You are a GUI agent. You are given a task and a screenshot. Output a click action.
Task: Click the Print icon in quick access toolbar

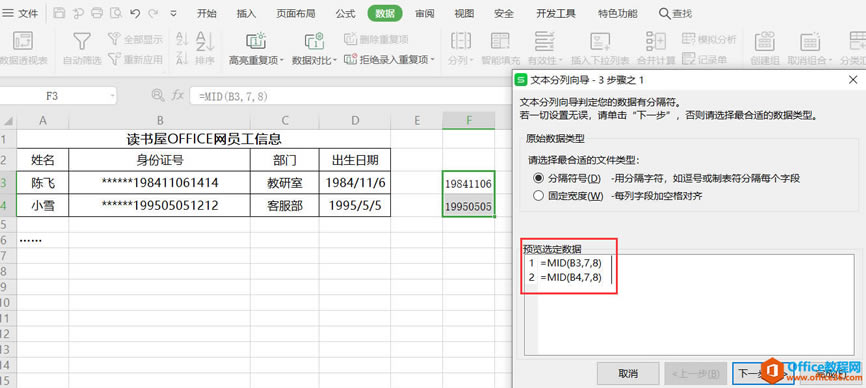click(x=97, y=13)
